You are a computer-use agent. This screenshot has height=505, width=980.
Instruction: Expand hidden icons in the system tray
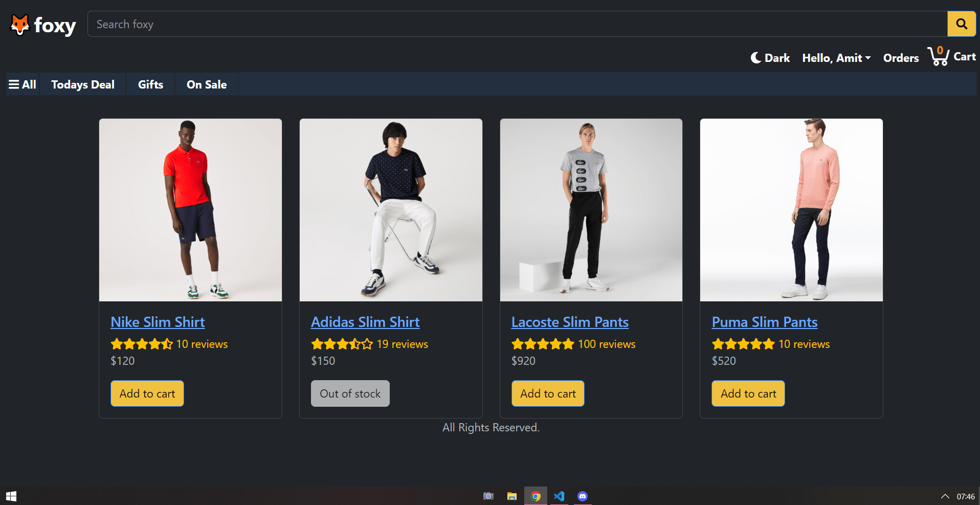point(945,496)
